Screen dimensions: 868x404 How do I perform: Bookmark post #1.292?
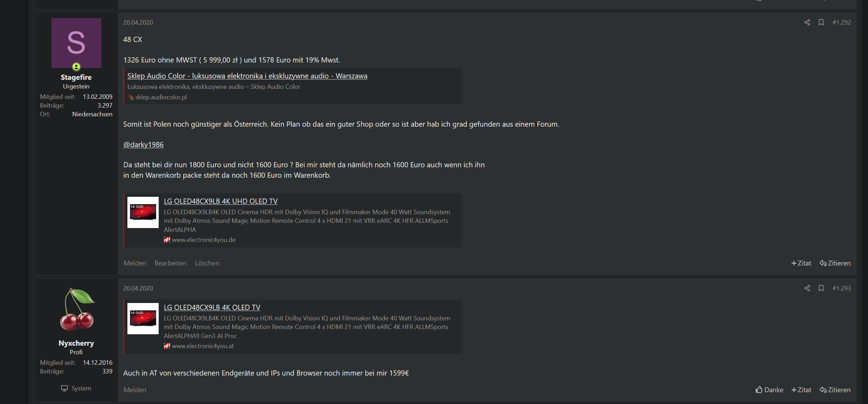click(x=821, y=22)
